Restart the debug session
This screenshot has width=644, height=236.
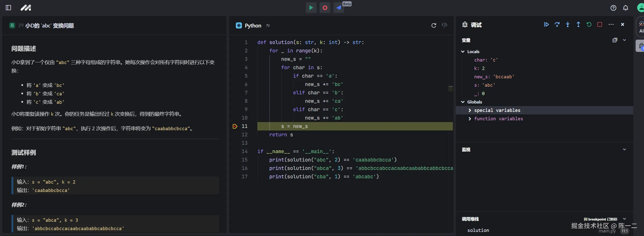(x=589, y=24)
